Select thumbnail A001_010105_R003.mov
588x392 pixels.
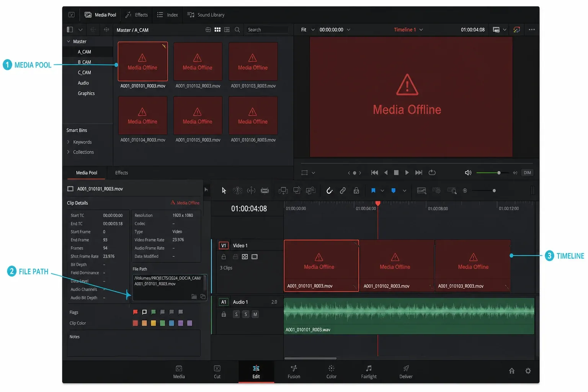coord(198,115)
